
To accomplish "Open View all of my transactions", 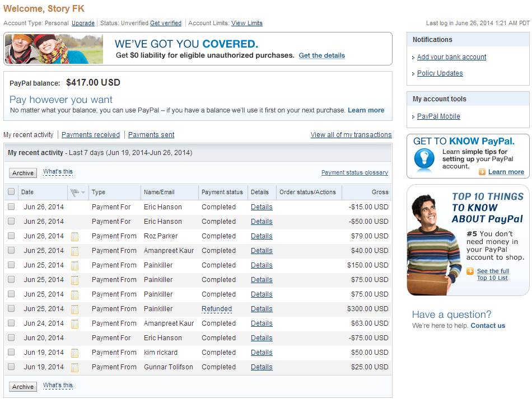I will pyautogui.click(x=351, y=134).
